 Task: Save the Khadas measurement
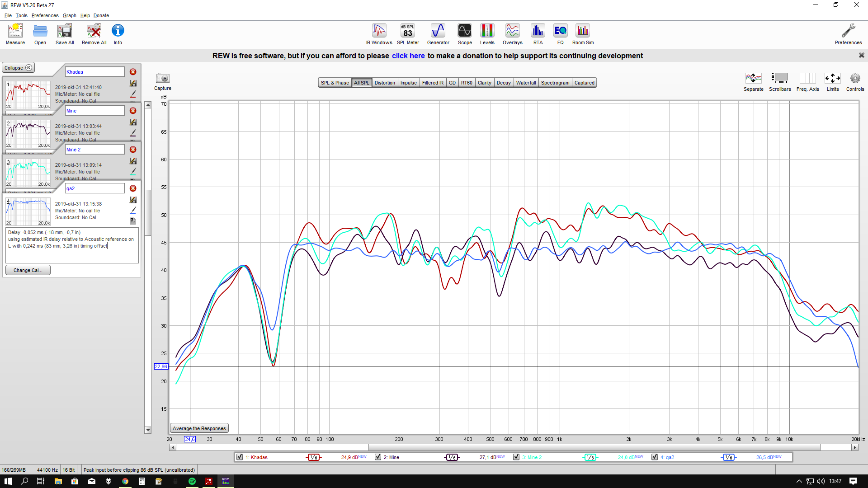(133, 83)
